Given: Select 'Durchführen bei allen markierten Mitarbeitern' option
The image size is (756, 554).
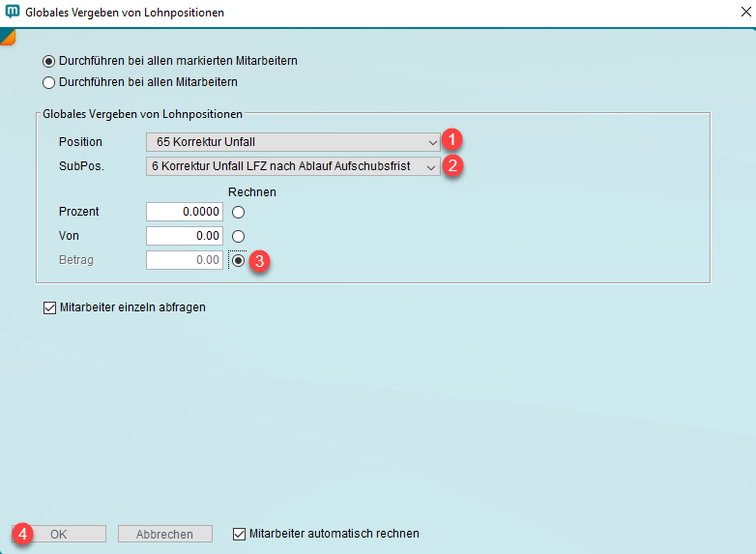Looking at the screenshot, I should click(49, 61).
